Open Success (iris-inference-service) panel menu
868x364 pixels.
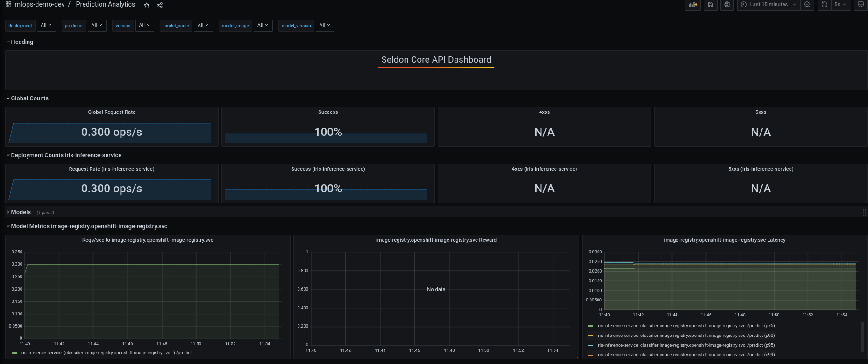pyautogui.click(x=328, y=169)
